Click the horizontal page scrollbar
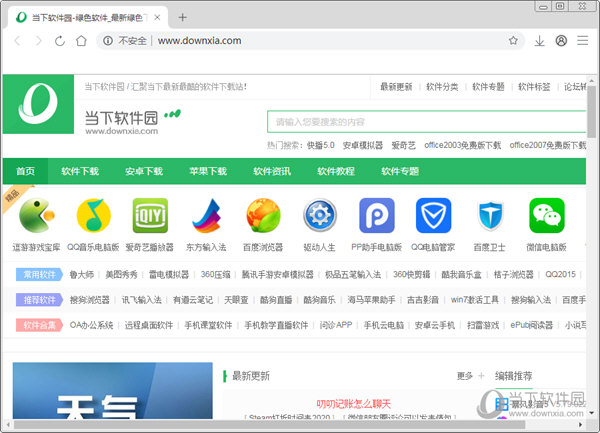The height and width of the screenshot is (433, 600). tap(269, 425)
